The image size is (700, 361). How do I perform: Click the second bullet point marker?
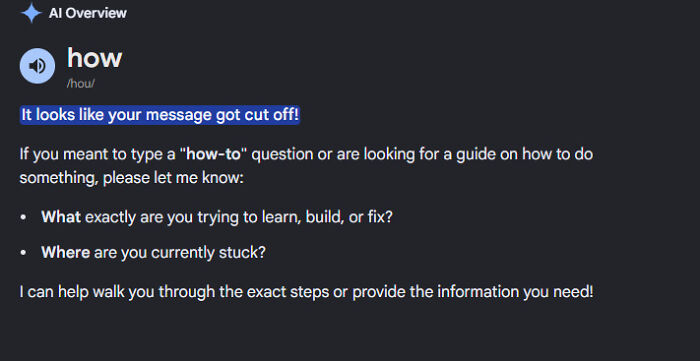[x=23, y=253]
